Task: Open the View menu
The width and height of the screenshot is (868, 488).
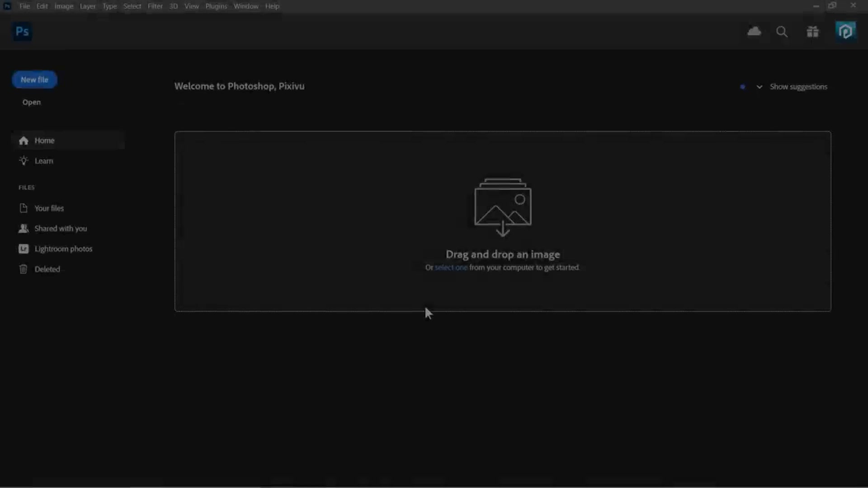Action: [x=192, y=6]
